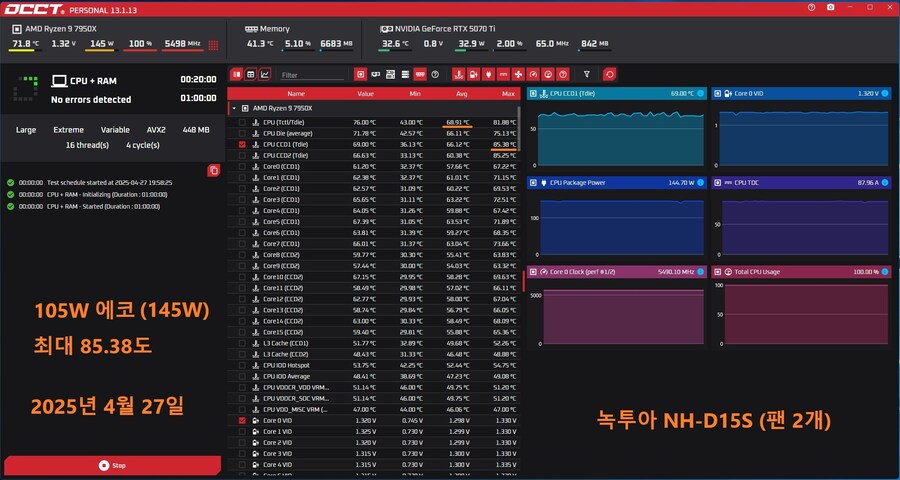Take a screenshot with camera icon
Screen dimensions: 900x480
point(831,7)
